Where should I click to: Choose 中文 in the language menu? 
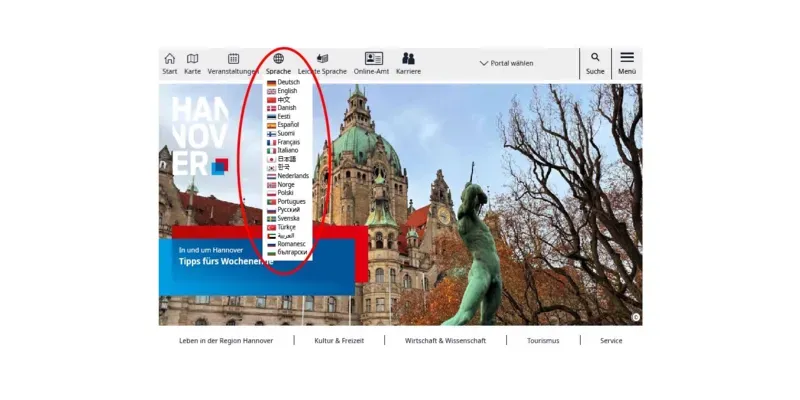279,99
